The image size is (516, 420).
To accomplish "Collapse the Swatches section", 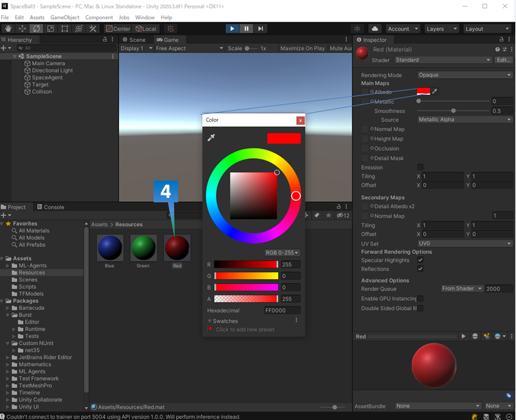I will pyautogui.click(x=209, y=321).
